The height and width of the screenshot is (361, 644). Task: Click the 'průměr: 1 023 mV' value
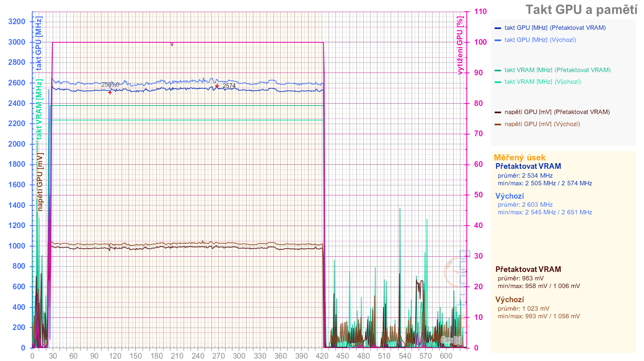pos(524,309)
